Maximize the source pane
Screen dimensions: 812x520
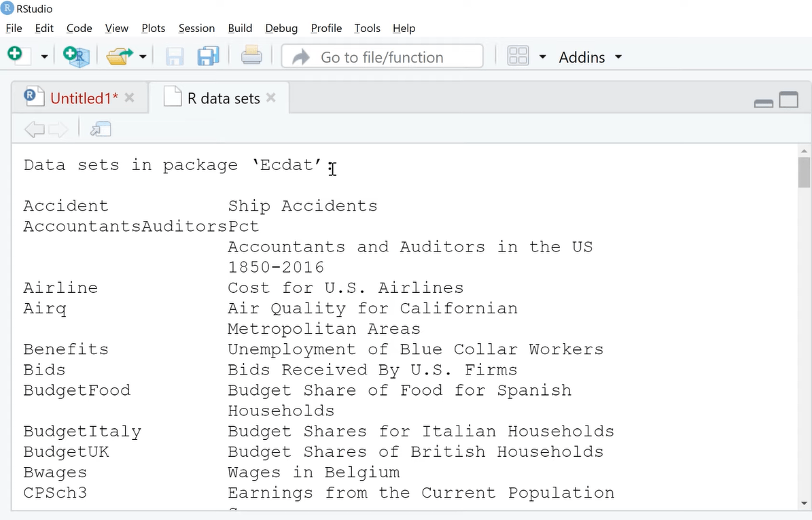point(789,99)
